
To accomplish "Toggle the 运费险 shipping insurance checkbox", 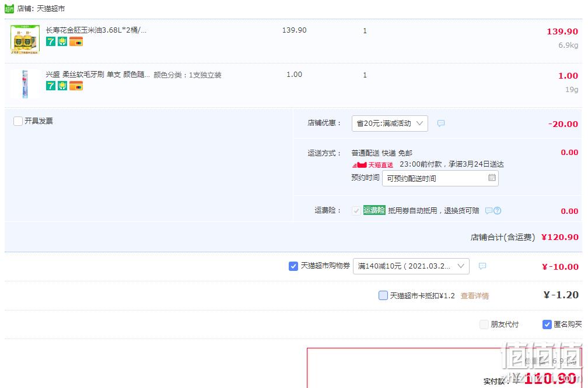I will [356, 211].
